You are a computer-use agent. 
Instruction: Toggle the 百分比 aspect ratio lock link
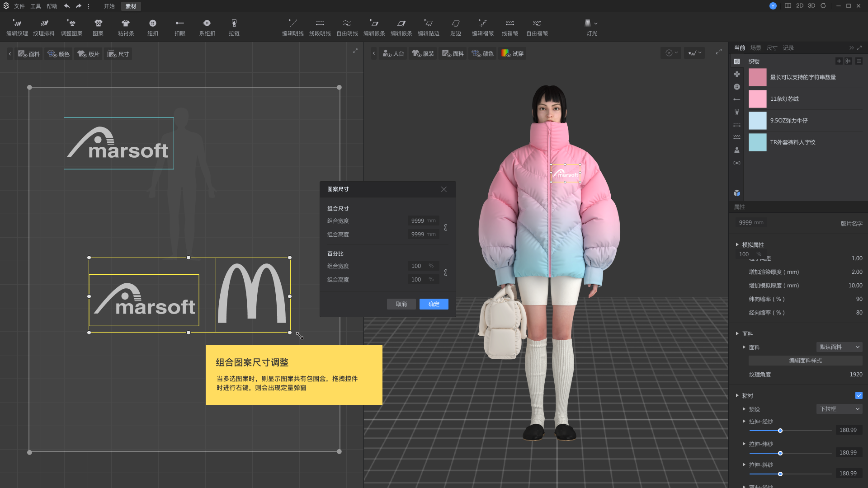[x=446, y=273]
